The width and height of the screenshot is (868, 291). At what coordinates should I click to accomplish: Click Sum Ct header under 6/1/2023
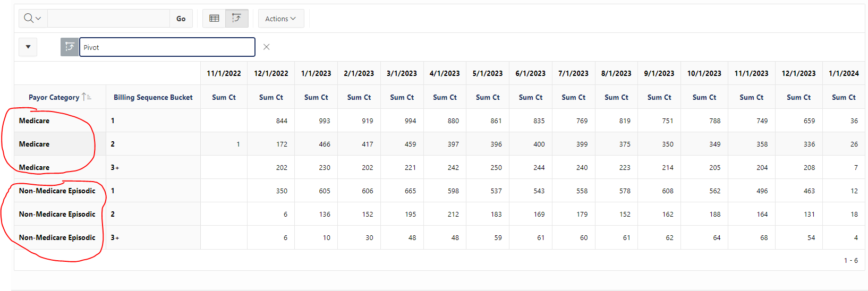click(x=531, y=97)
